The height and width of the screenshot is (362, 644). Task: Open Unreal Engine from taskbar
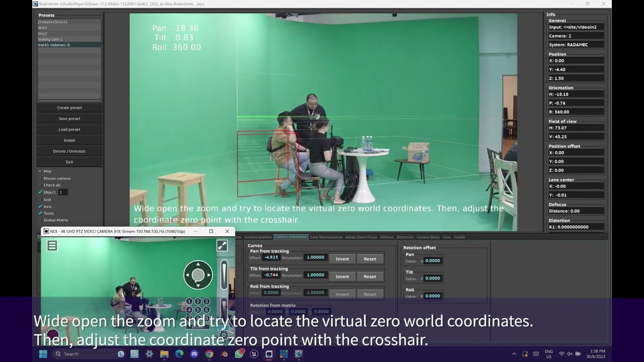254,354
